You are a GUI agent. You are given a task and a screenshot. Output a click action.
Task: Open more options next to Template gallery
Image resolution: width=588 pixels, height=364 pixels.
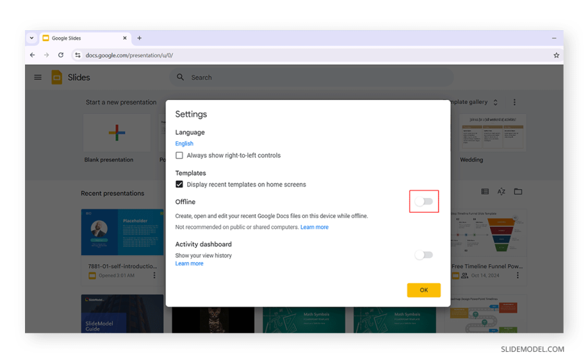514,102
